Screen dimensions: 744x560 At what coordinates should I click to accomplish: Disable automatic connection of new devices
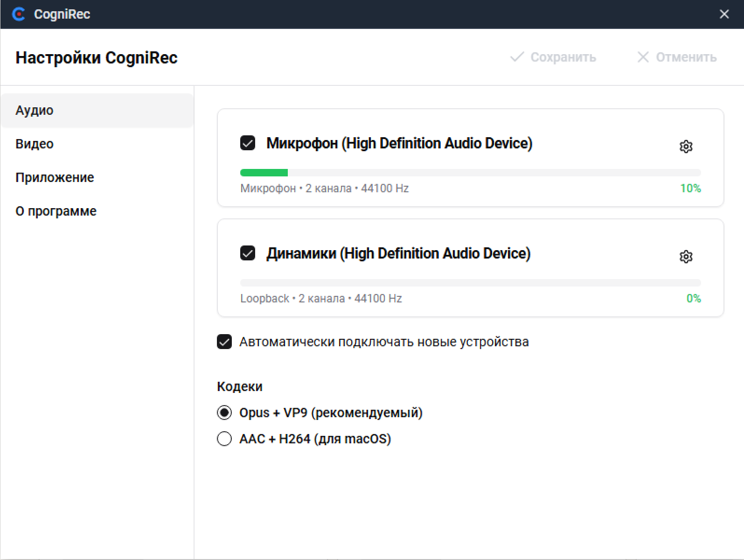point(224,342)
